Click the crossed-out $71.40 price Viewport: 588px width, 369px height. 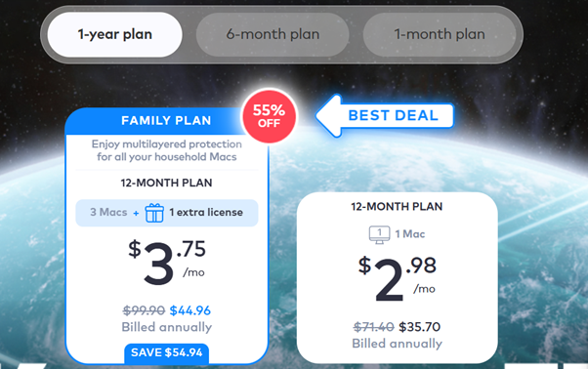374,327
